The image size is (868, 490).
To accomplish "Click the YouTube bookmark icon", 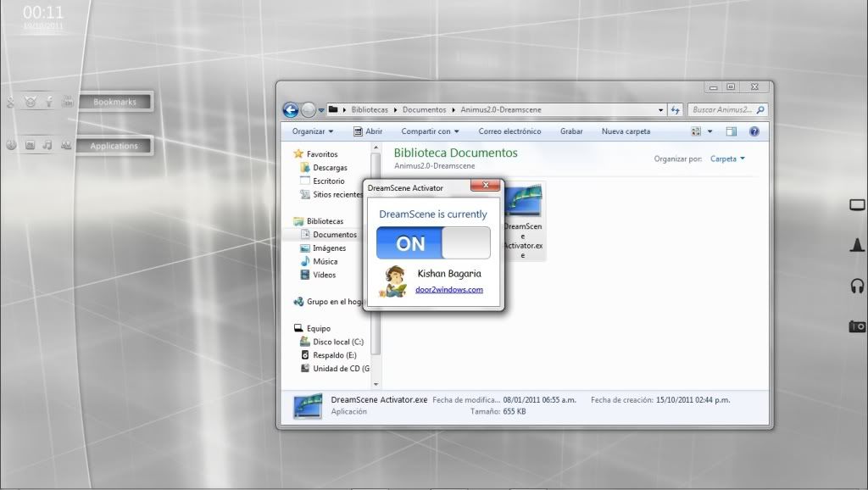I will pyautogui.click(x=68, y=102).
